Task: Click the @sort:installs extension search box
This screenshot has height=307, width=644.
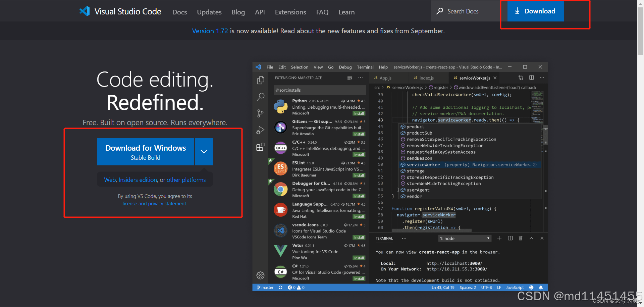Action: [x=320, y=90]
